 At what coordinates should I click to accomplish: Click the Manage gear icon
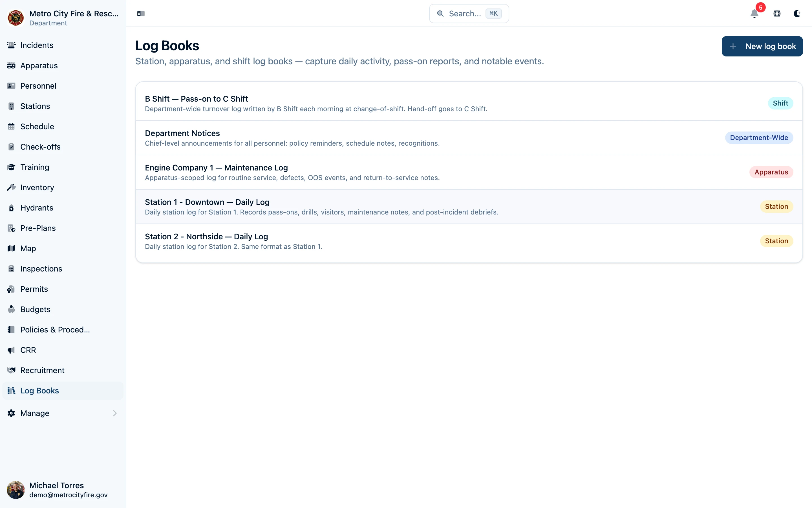click(11, 413)
